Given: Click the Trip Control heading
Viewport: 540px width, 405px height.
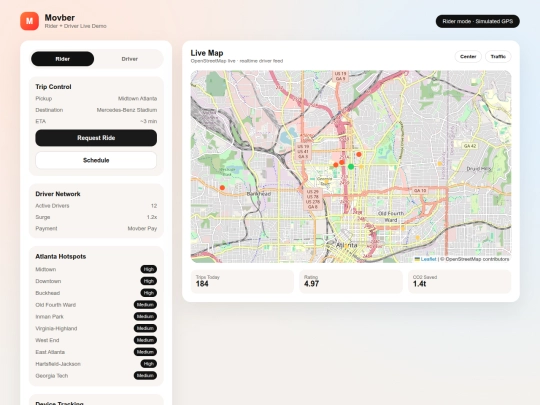Looking at the screenshot, I should [53, 87].
